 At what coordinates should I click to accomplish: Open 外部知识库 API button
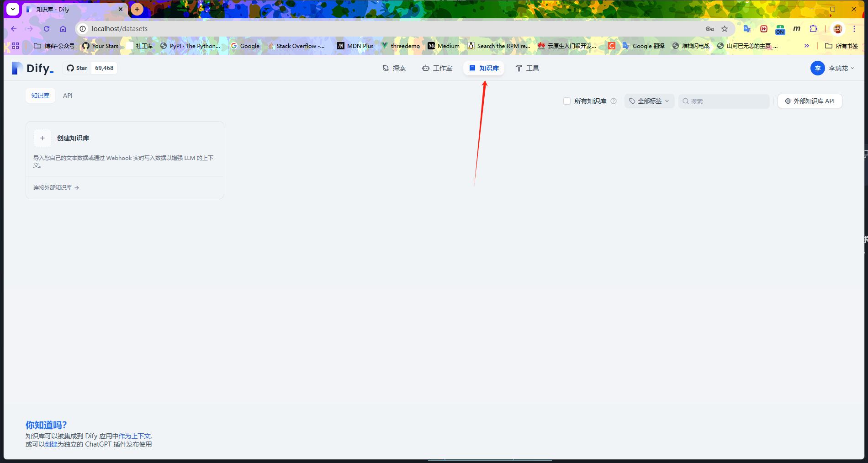click(x=810, y=101)
